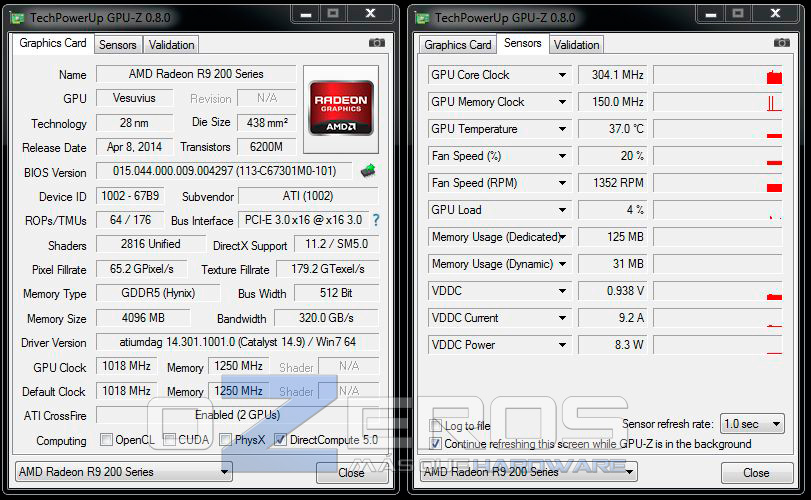Click the GPU-Z app icon in left title bar
Image resolution: width=811 pixels, height=500 pixels.
[18, 18]
